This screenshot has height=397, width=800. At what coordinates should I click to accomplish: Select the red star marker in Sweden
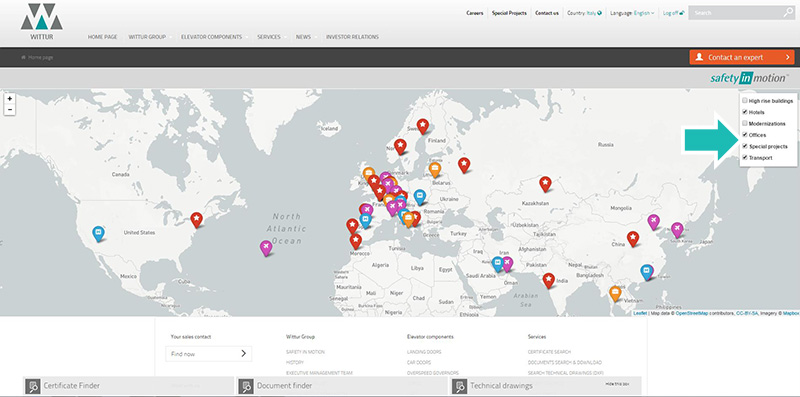(x=422, y=126)
